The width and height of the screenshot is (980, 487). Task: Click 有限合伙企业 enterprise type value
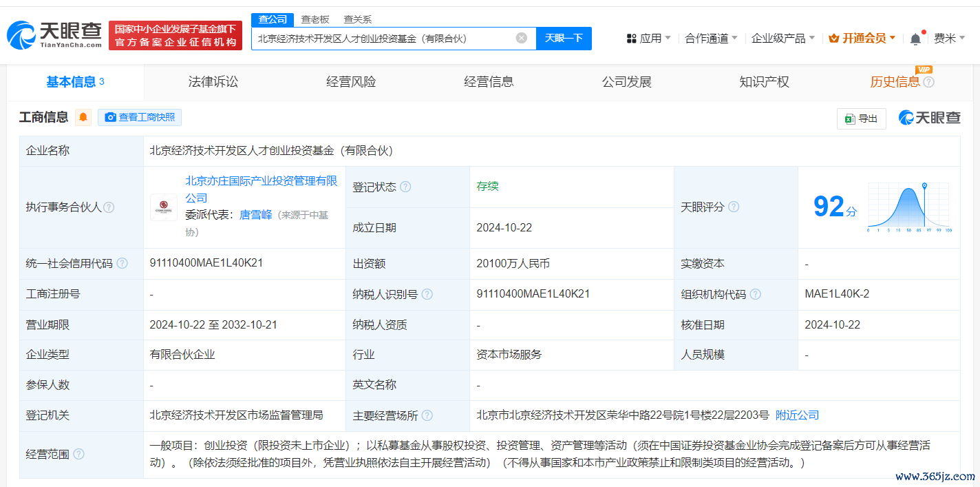(182, 355)
